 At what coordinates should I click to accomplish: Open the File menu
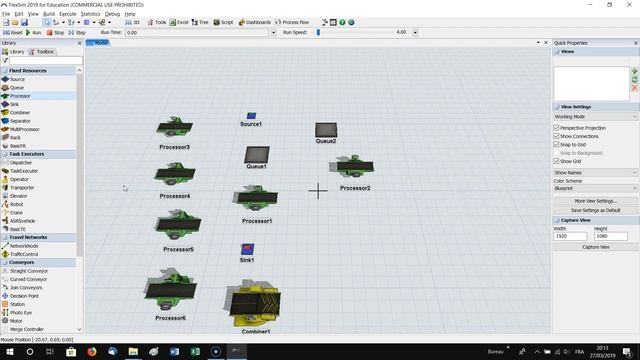coord(6,14)
